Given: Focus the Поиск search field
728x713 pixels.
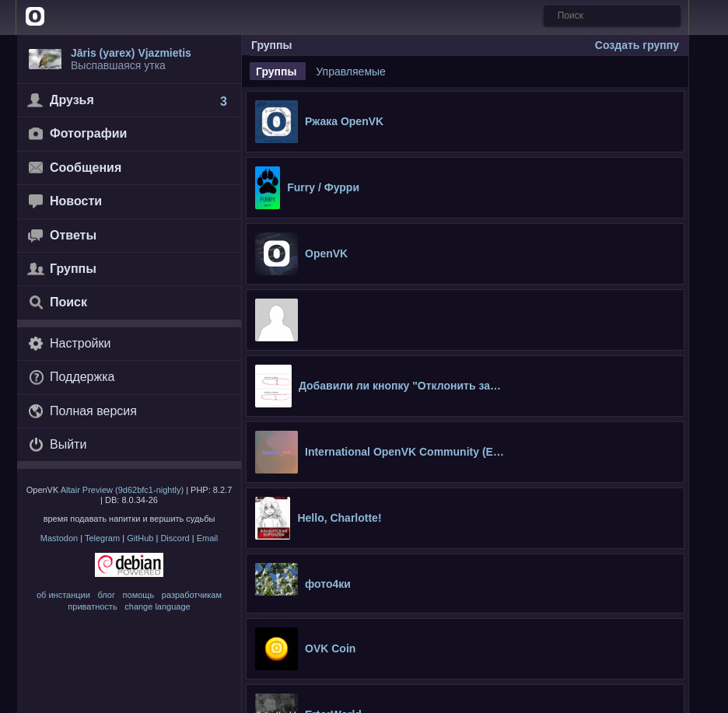Looking at the screenshot, I should [x=612, y=16].
